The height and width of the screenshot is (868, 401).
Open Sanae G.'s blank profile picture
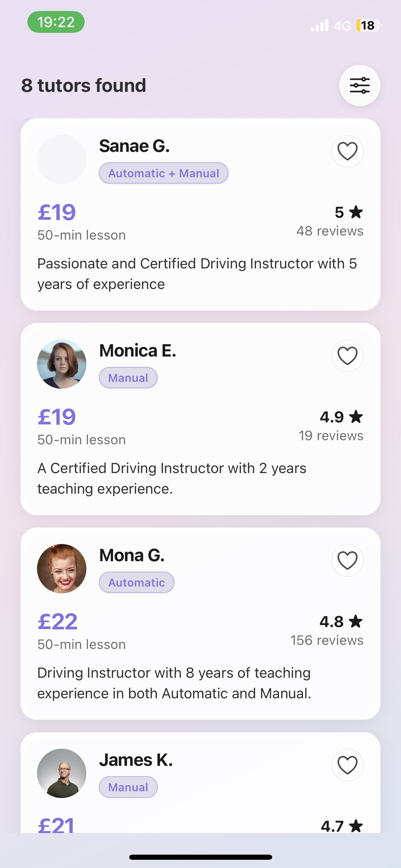click(62, 159)
